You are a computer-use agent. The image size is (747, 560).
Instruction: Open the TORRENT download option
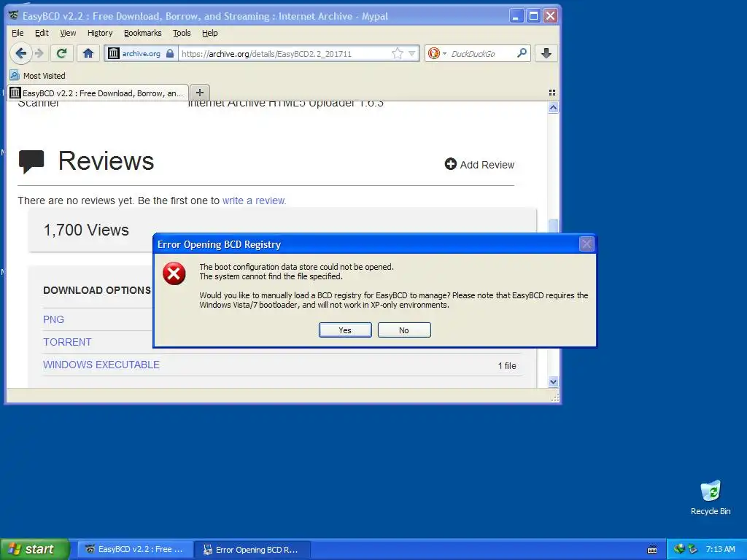click(x=67, y=342)
